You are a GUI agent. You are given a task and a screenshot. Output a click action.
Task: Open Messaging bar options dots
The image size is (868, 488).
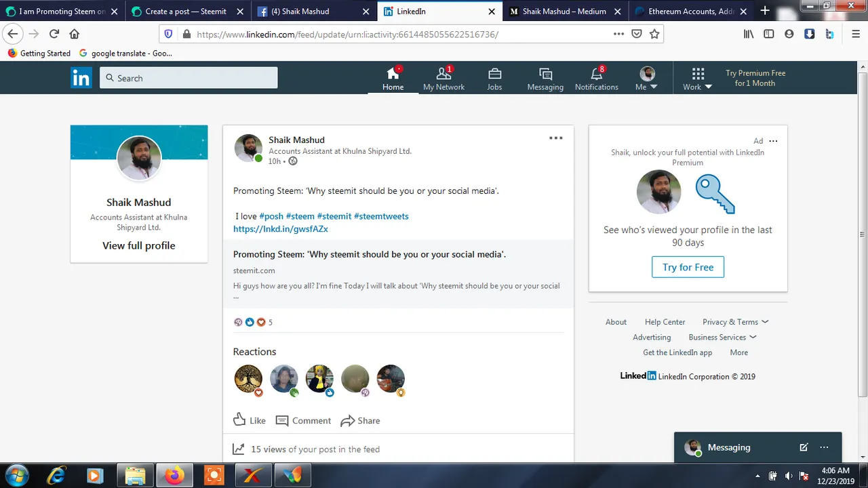click(824, 447)
